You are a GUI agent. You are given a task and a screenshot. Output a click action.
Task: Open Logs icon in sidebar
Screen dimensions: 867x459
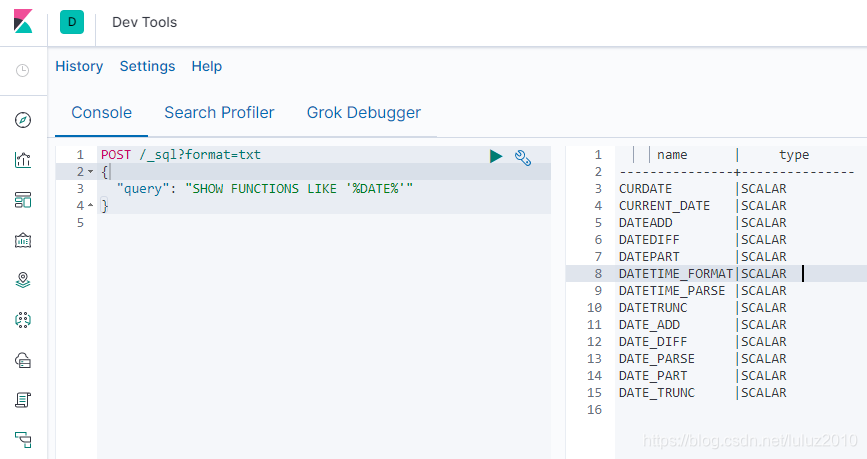(23, 400)
